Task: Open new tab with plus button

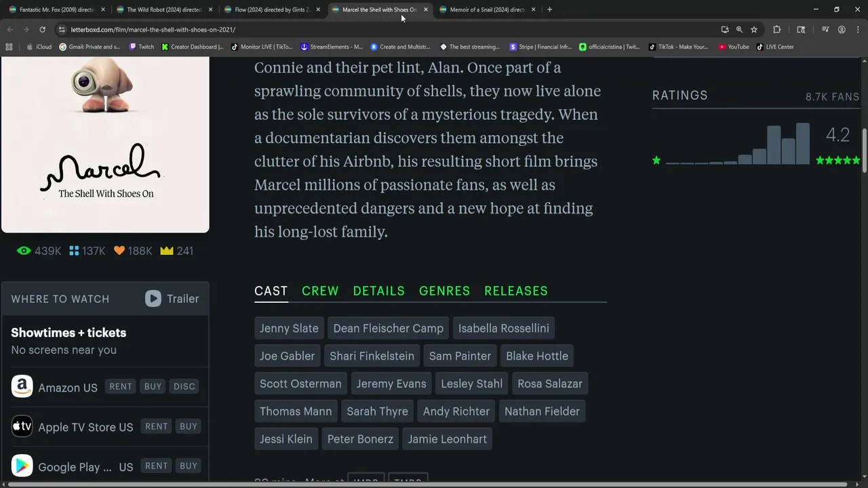Action: point(549,9)
